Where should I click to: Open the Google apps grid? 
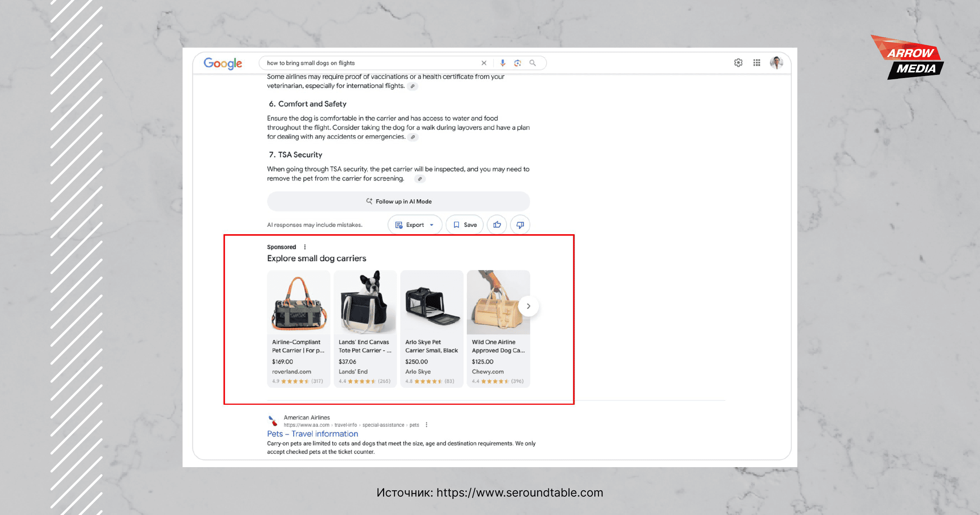(757, 63)
